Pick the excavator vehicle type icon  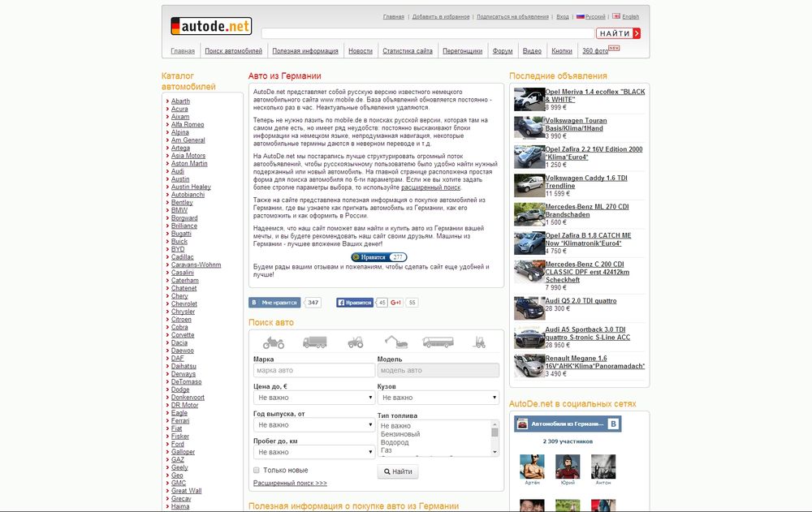(x=395, y=342)
